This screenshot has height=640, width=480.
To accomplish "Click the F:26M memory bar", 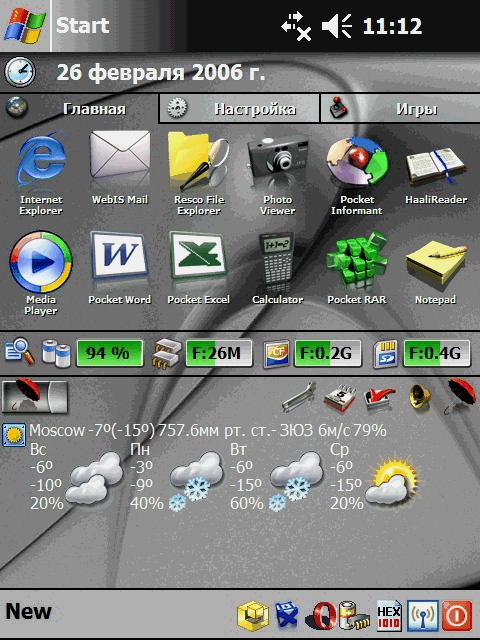I will (x=219, y=353).
